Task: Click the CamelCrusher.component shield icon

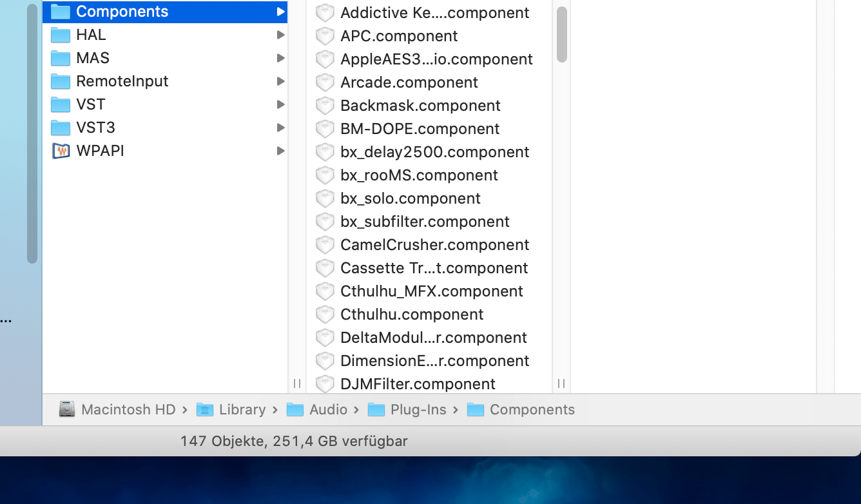Action: (325, 245)
